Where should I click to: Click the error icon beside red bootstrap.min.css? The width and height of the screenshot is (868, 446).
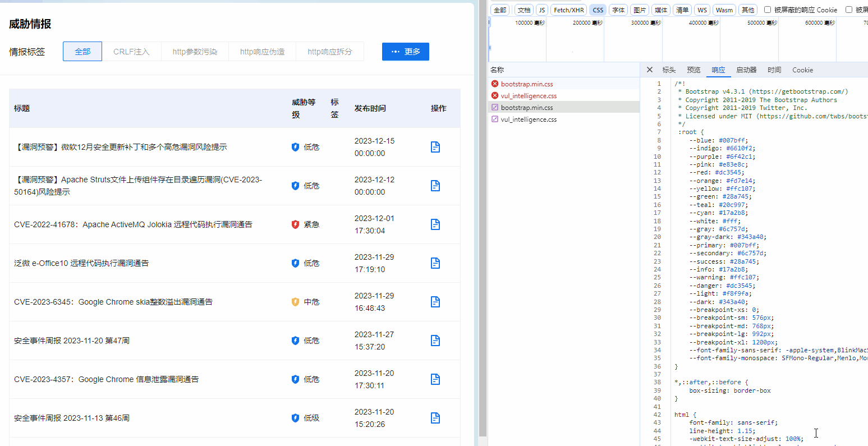pyautogui.click(x=494, y=84)
